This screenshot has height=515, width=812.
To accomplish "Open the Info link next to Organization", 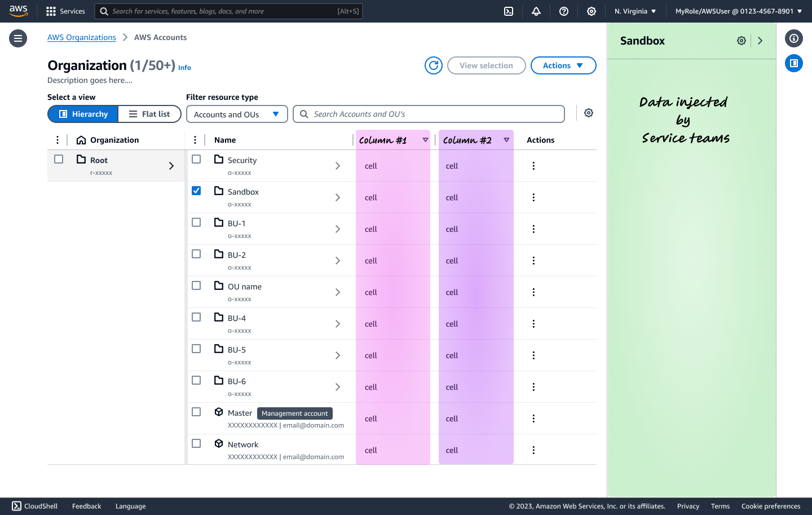I will point(184,68).
